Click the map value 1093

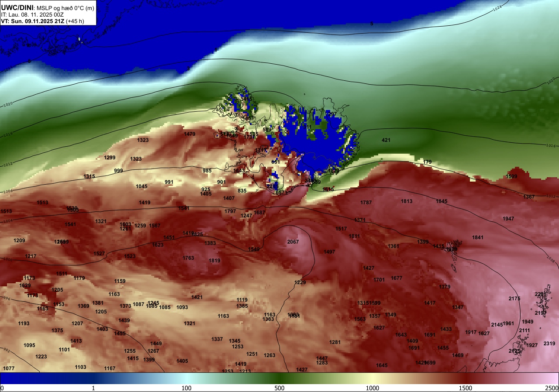182,307
